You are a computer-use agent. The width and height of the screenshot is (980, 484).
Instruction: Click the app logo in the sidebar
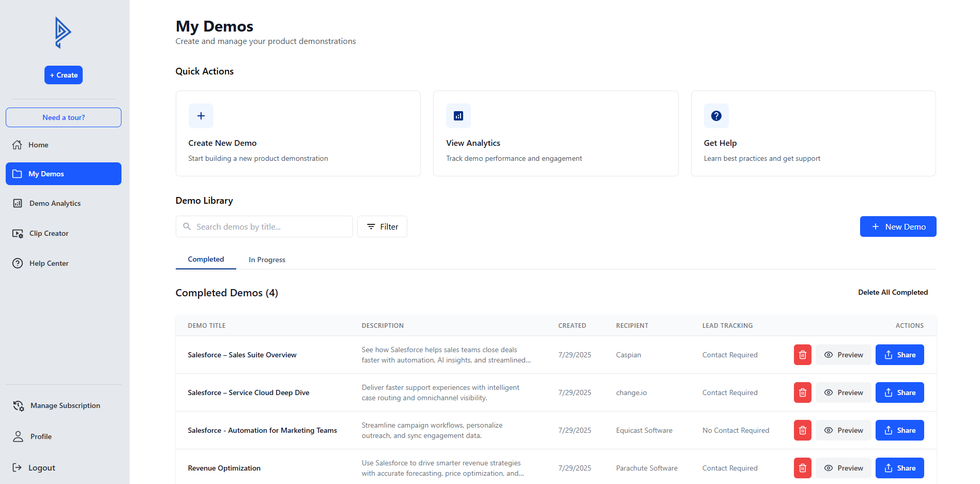(x=63, y=33)
